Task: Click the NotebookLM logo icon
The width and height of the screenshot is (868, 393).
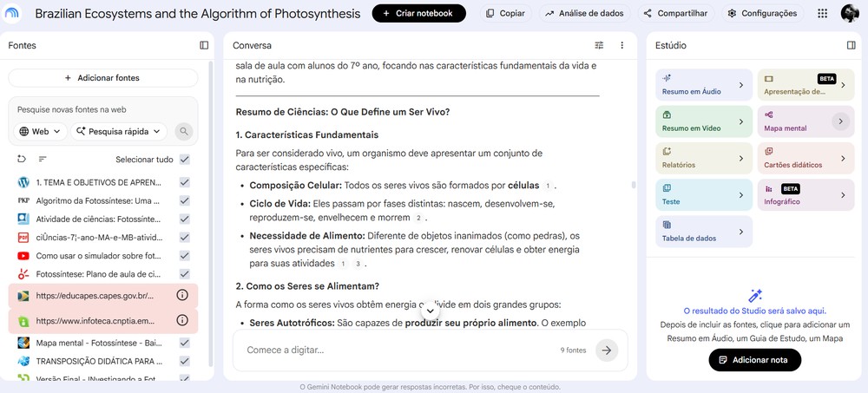Action: tap(12, 13)
